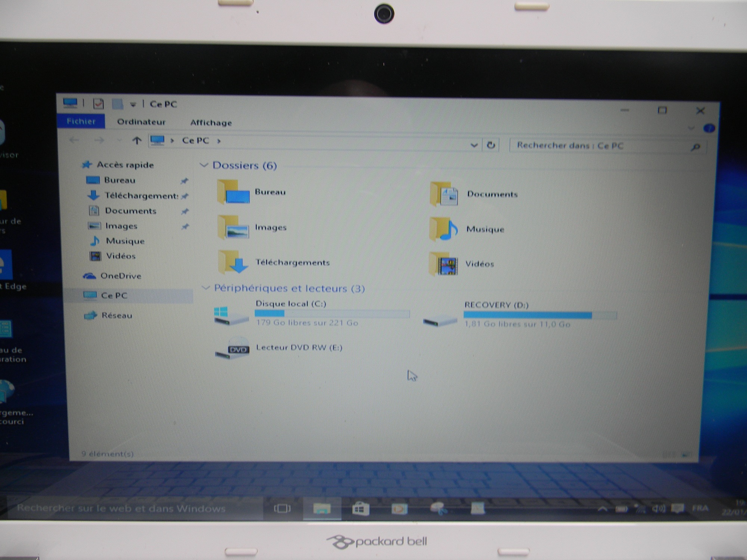Click the Disque local (C:) usage bar
Screen dimensions: 747x560
(332, 314)
